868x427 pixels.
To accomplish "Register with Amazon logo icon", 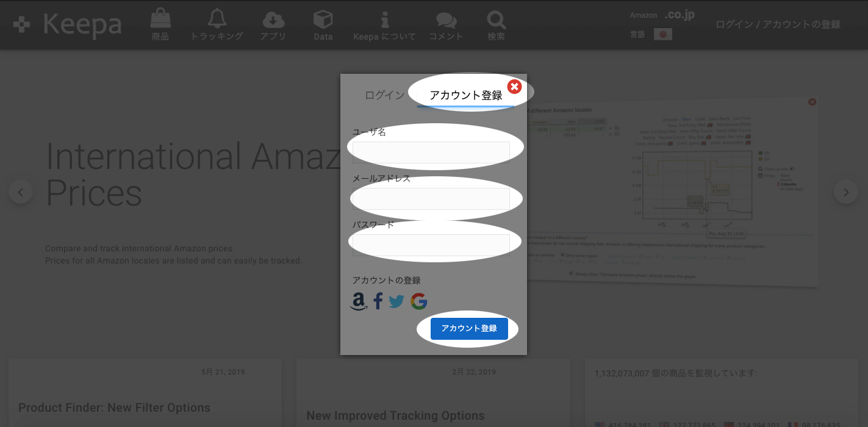I will pyautogui.click(x=359, y=301).
